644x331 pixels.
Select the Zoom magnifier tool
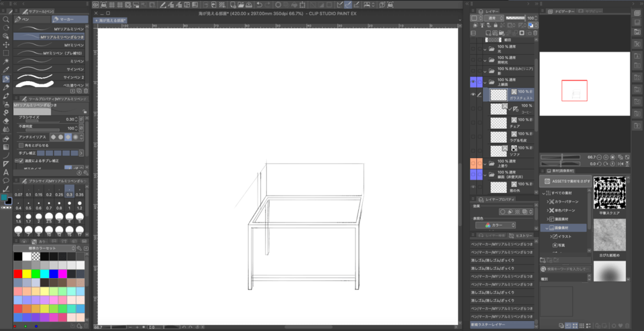click(6, 19)
